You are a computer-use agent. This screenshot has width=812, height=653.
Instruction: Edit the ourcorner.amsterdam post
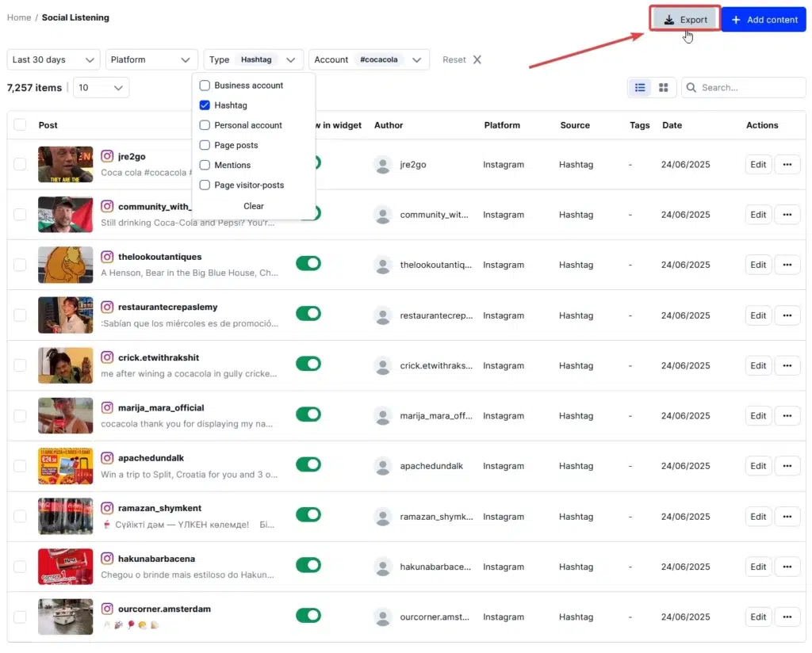point(758,617)
